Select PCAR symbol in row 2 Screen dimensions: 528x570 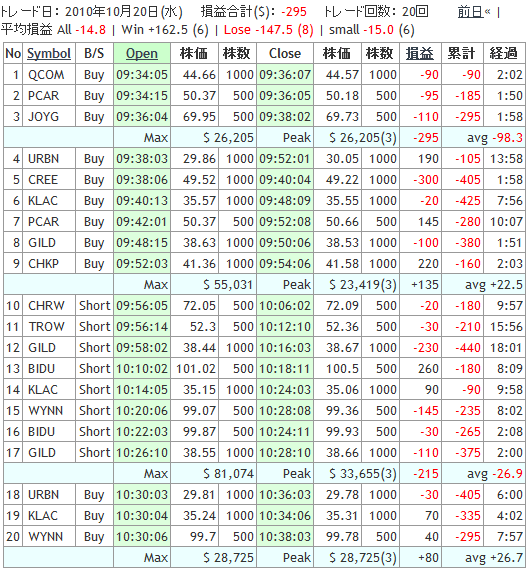43,96
